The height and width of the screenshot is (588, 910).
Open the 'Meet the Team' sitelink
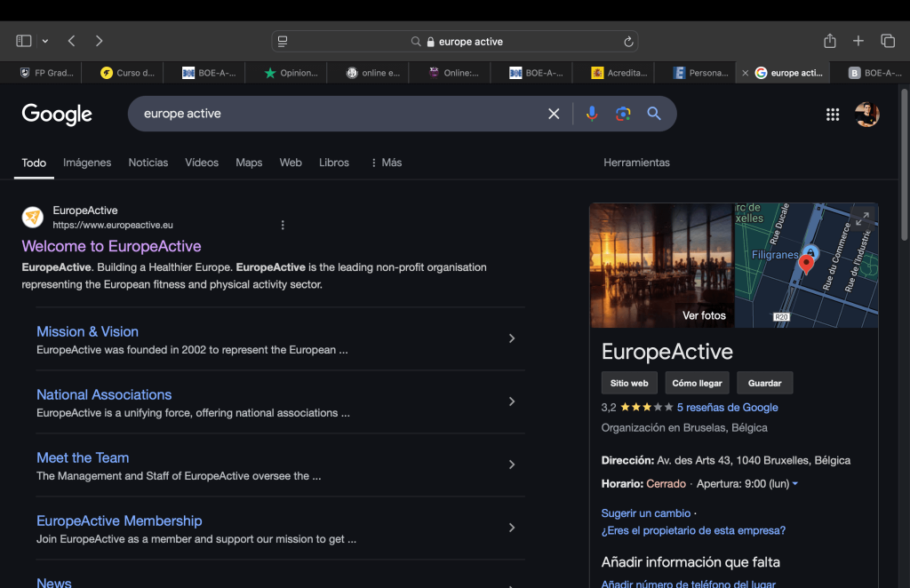(x=83, y=458)
